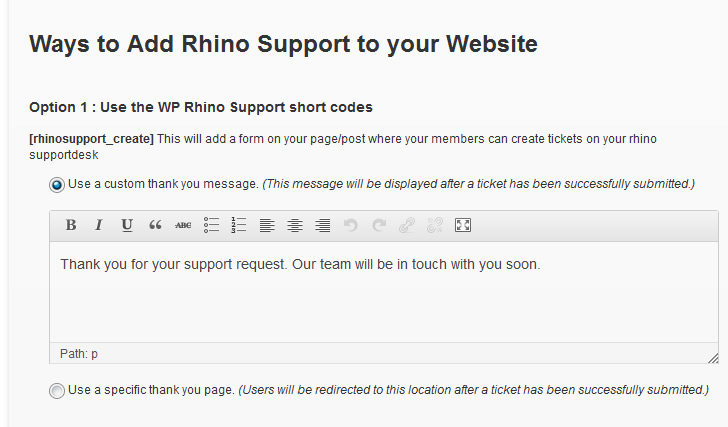728x427 pixels.
Task: Insert a link with the chain icon
Action: point(407,225)
